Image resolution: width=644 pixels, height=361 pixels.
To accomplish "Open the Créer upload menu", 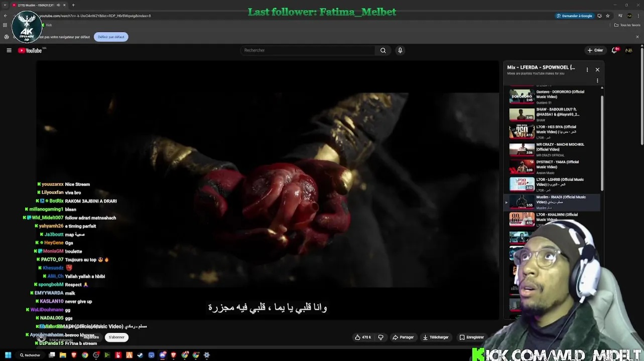I will click(x=595, y=50).
